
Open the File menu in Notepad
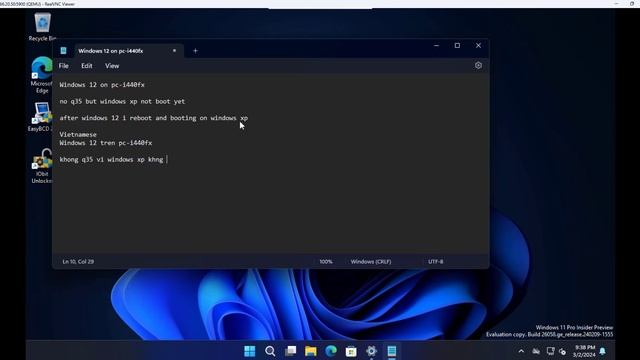pyautogui.click(x=64, y=66)
